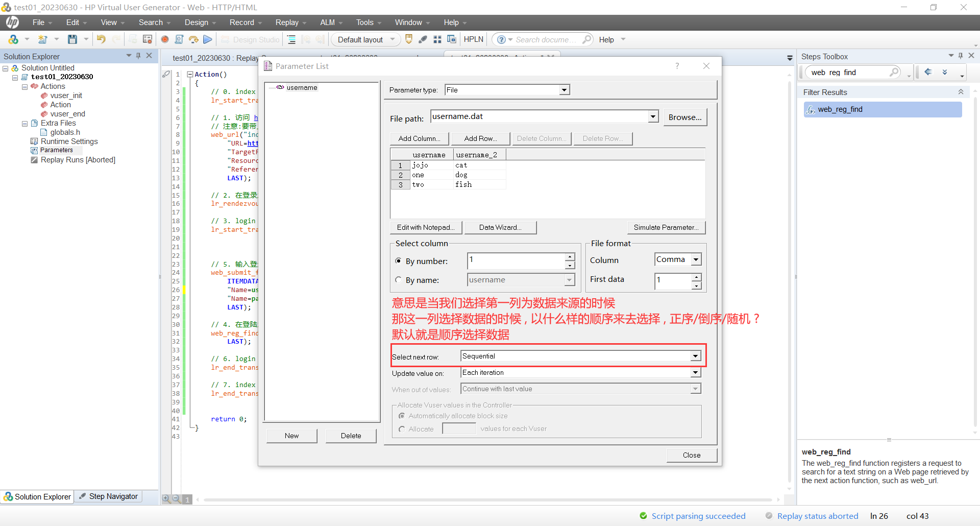The width and height of the screenshot is (980, 526).
Task: Click the windows arrangement icon before HPLN
Action: [x=452, y=39]
